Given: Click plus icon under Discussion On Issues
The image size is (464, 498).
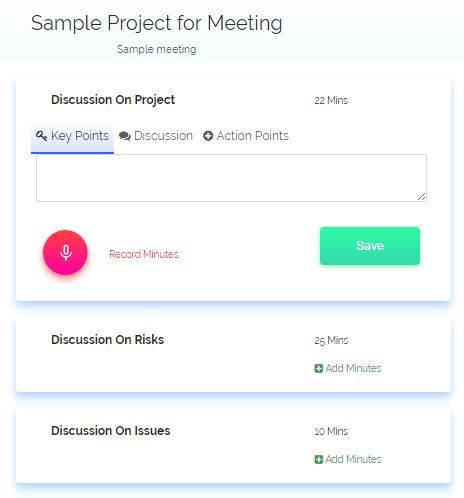Looking at the screenshot, I should click(x=319, y=459).
